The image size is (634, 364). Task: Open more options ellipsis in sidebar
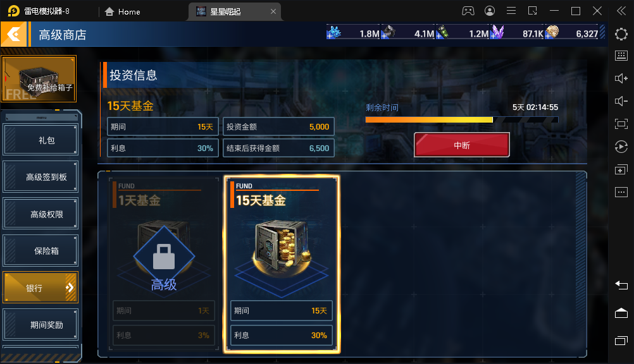point(621,192)
